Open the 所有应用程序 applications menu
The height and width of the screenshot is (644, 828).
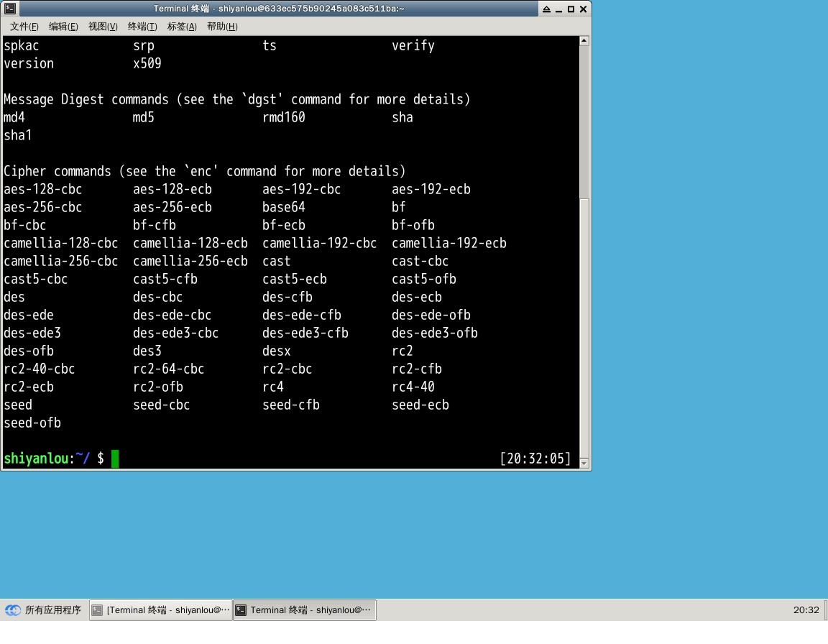[44, 610]
